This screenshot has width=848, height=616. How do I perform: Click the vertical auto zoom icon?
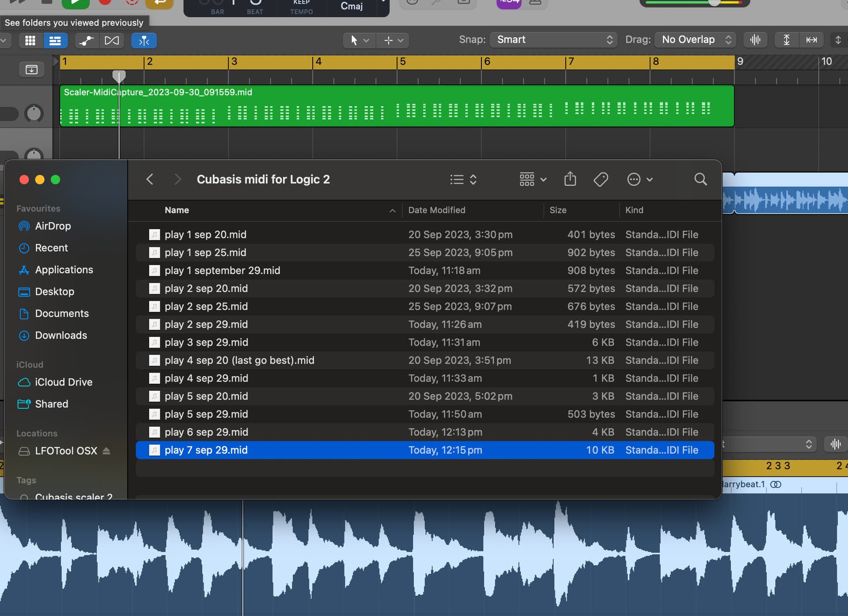[786, 40]
